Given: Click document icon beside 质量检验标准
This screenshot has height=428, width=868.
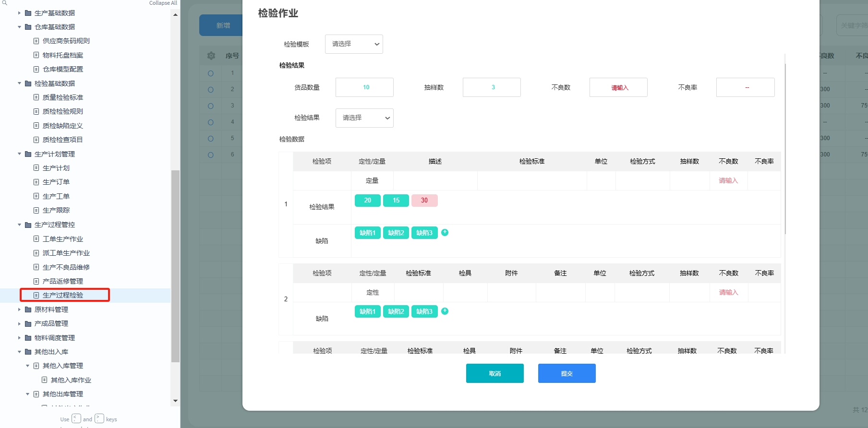Looking at the screenshot, I should [x=36, y=97].
